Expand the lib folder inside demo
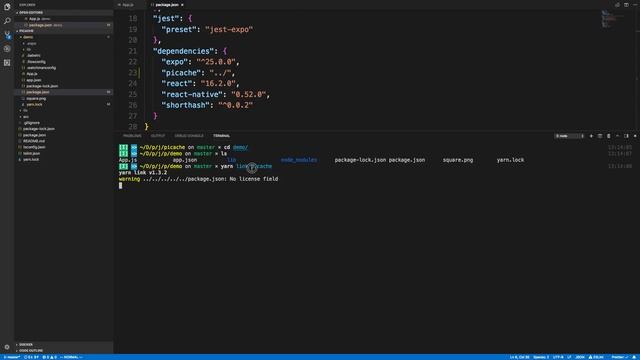 [x=29, y=49]
